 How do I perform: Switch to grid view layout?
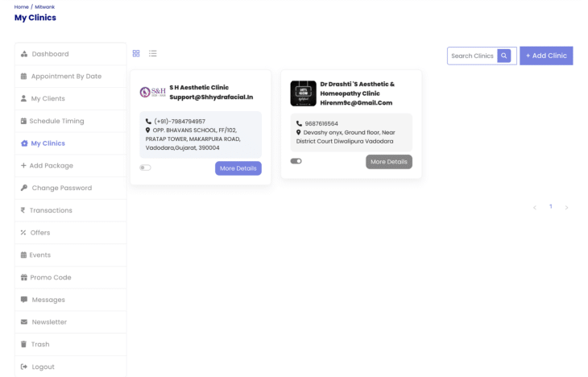[136, 54]
